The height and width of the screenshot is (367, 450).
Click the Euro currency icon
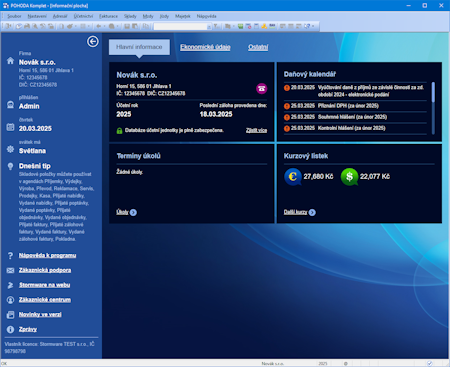293,177
